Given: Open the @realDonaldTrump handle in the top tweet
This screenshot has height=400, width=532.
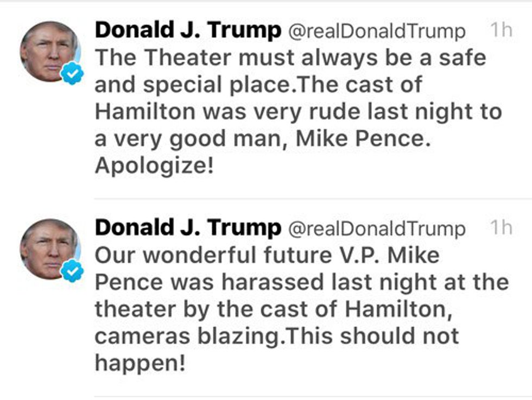Looking at the screenshot, I should [376, 32].
